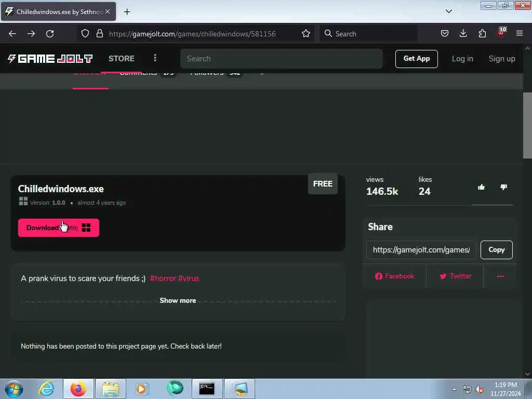Open the green globe taskbar app

tap(175, 388)
